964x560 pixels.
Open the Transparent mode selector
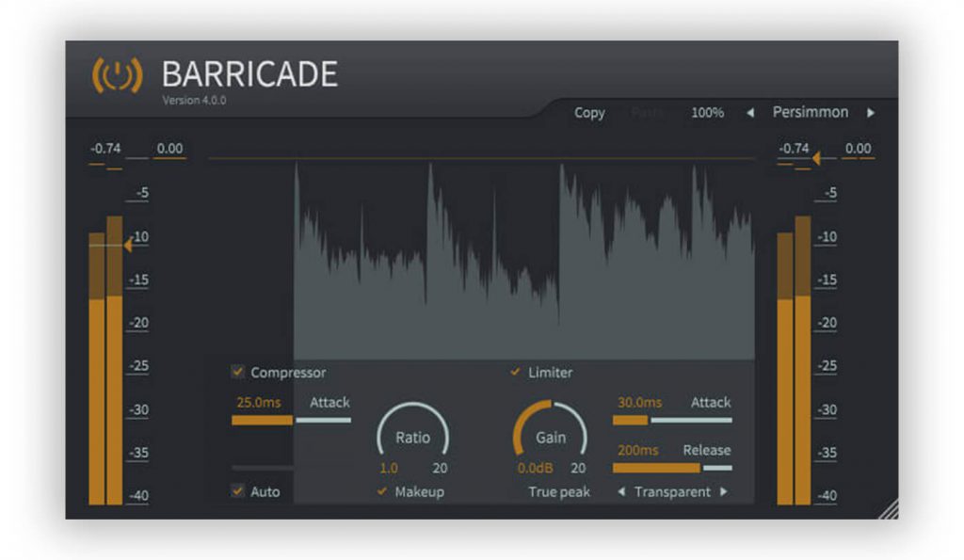pyautogui.click(x=672, y=492)
